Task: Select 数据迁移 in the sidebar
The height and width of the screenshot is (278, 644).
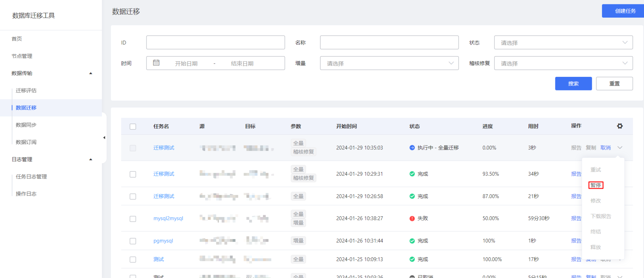Action: 26,108
